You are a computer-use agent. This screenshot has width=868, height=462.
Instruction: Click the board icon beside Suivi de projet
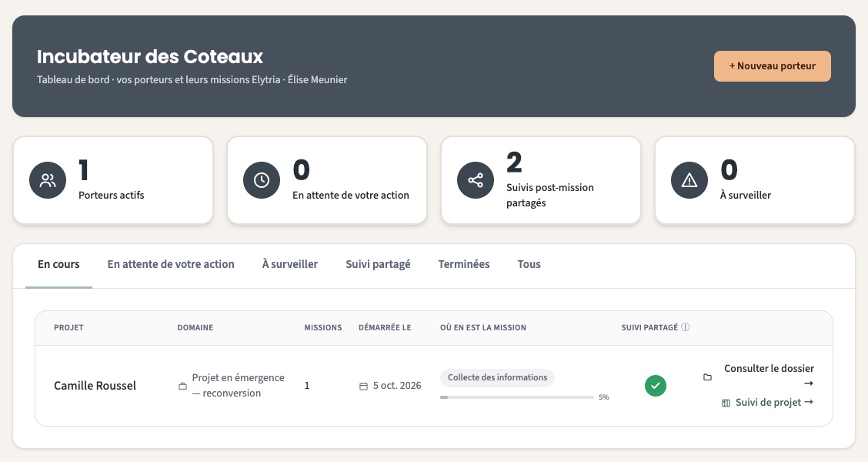pos(726,403)
